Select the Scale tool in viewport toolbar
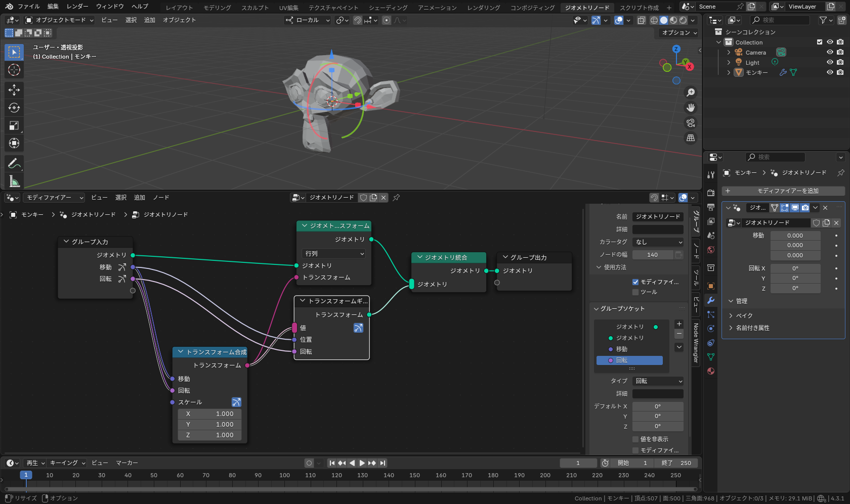 click(x=14, y=125)
